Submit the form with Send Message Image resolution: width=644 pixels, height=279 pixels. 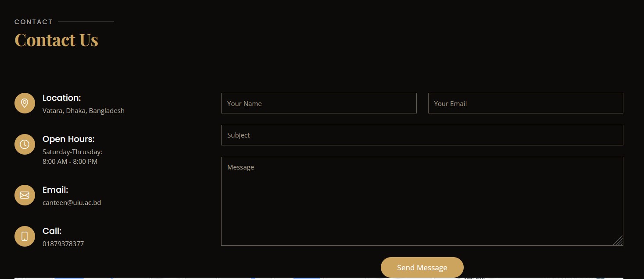[x=422, y=267]
